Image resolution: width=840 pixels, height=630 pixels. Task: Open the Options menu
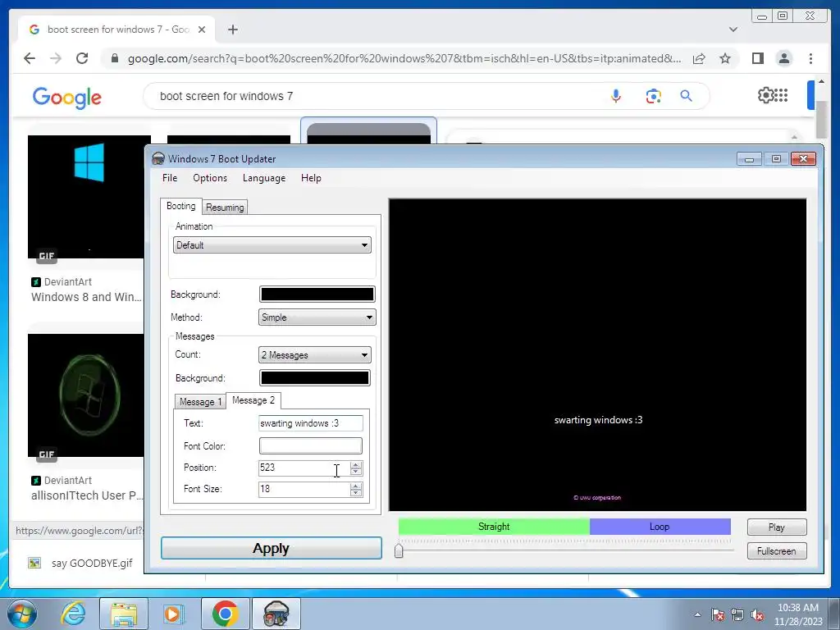210,178
